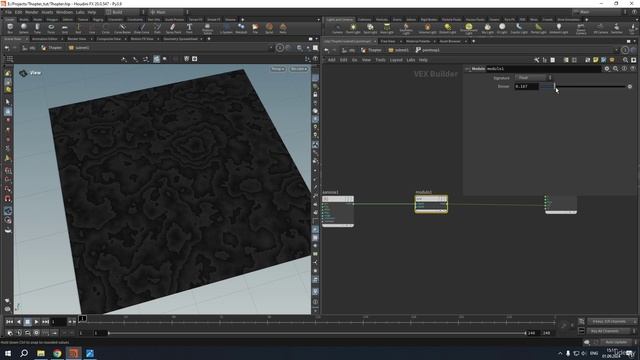Click the Windows Start button
The height and width of the screenshot is (360, 640).
pos(8,353)
